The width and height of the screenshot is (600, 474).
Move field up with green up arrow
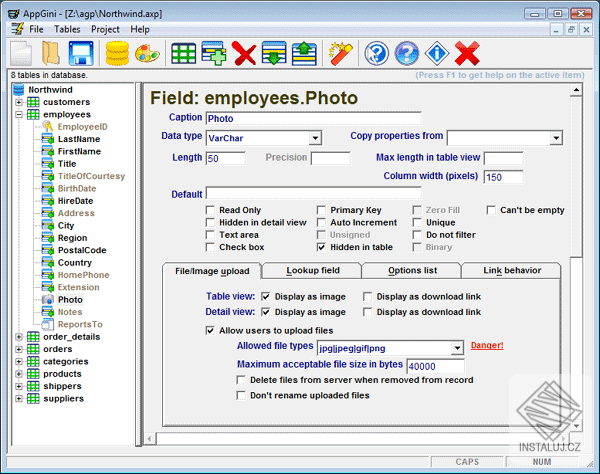304,53
